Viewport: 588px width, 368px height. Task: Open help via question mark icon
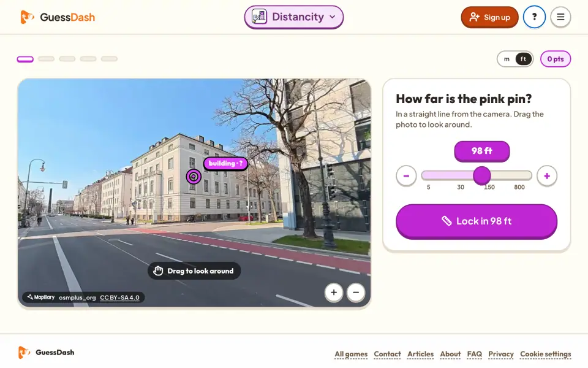pos(534,17)
